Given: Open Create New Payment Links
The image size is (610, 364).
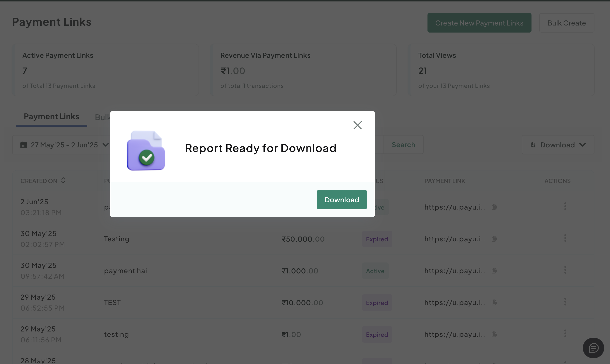Looking at the screenshot, I should click(479, 23).
